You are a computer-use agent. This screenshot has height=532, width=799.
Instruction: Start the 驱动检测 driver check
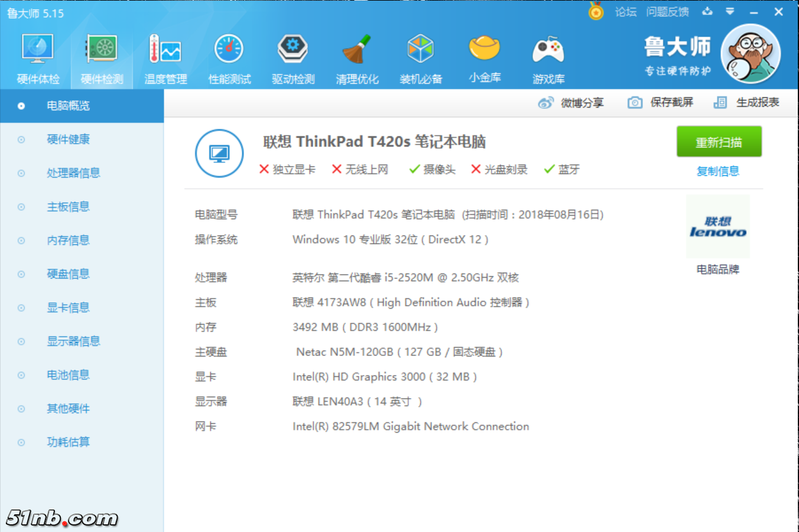click(293, 56)
